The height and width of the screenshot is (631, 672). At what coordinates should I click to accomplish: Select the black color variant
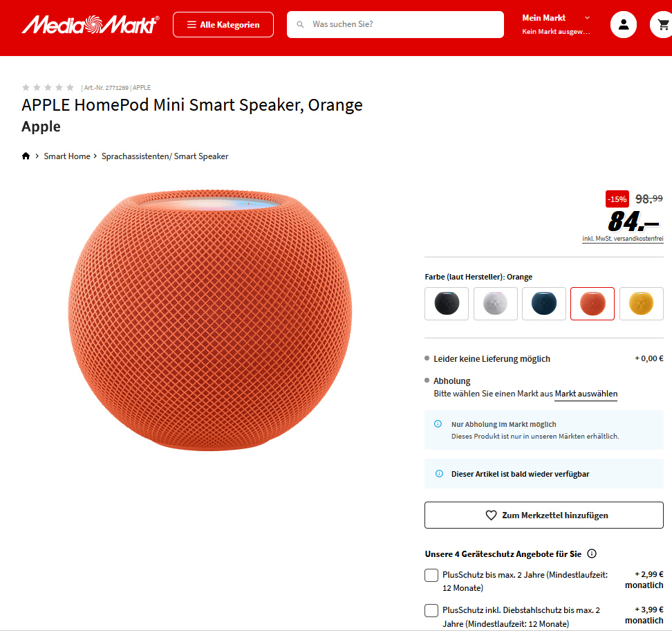pyautogui.click(x=447, y=304)
